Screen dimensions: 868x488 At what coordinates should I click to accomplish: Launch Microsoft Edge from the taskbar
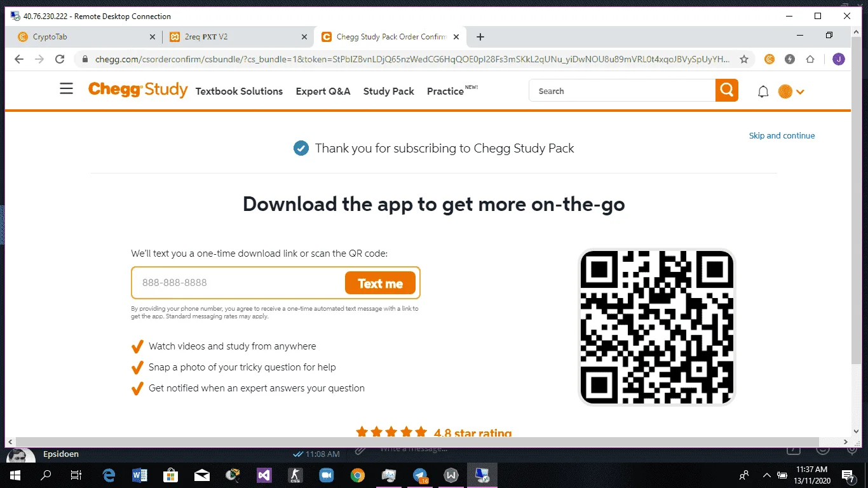click(x=109, y=475)
